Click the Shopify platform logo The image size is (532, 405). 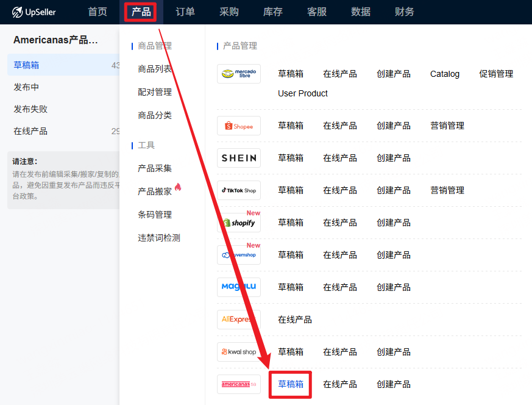[x=239, y=223]
